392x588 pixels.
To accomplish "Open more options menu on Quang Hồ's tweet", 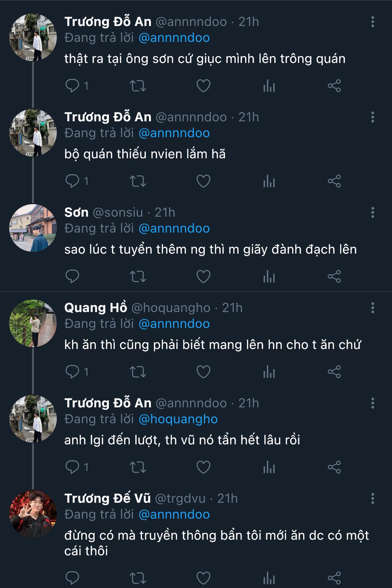I will point(372,308).
